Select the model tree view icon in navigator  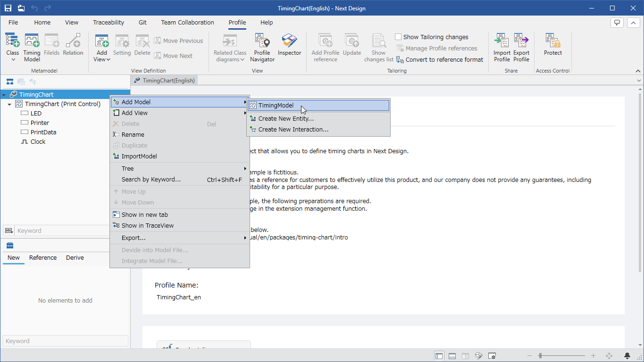coord(9,82)
